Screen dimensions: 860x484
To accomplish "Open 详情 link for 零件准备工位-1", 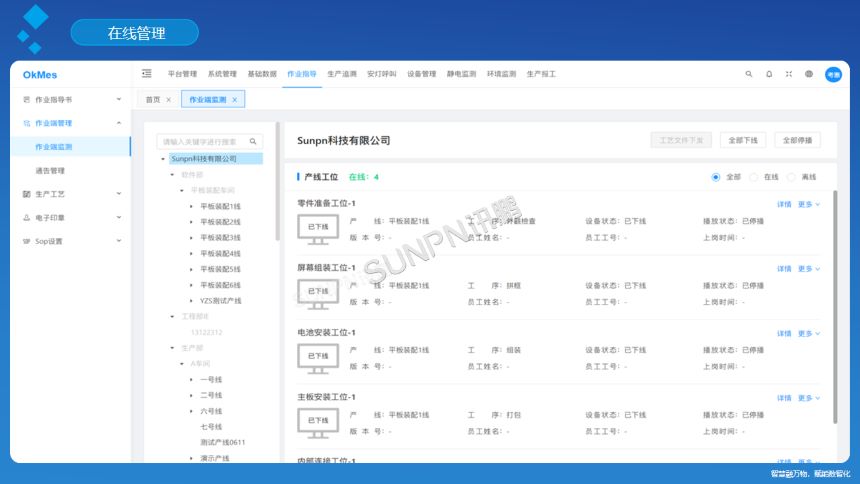I will pos(784,205).
